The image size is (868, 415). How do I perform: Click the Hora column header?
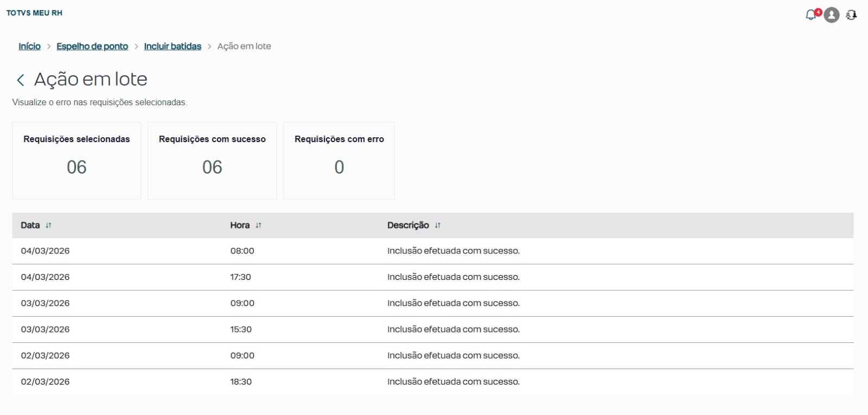click(x=240, y=225)
